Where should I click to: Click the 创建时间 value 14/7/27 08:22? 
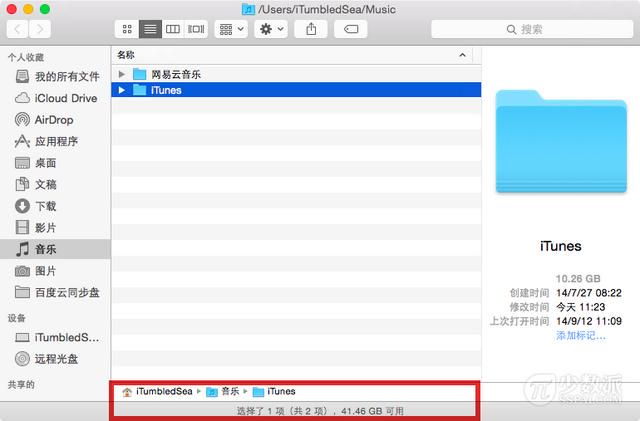point(589,293)
